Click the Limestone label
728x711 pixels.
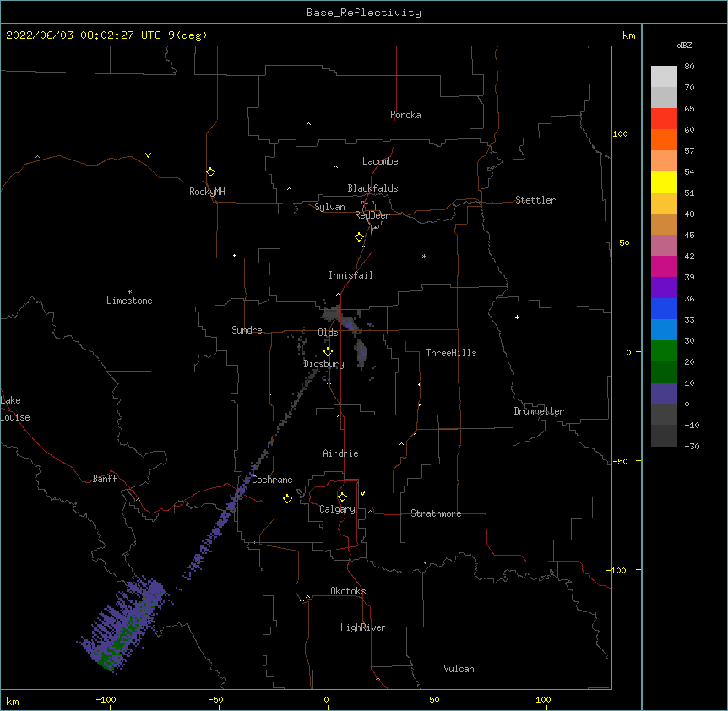point(129,301)
